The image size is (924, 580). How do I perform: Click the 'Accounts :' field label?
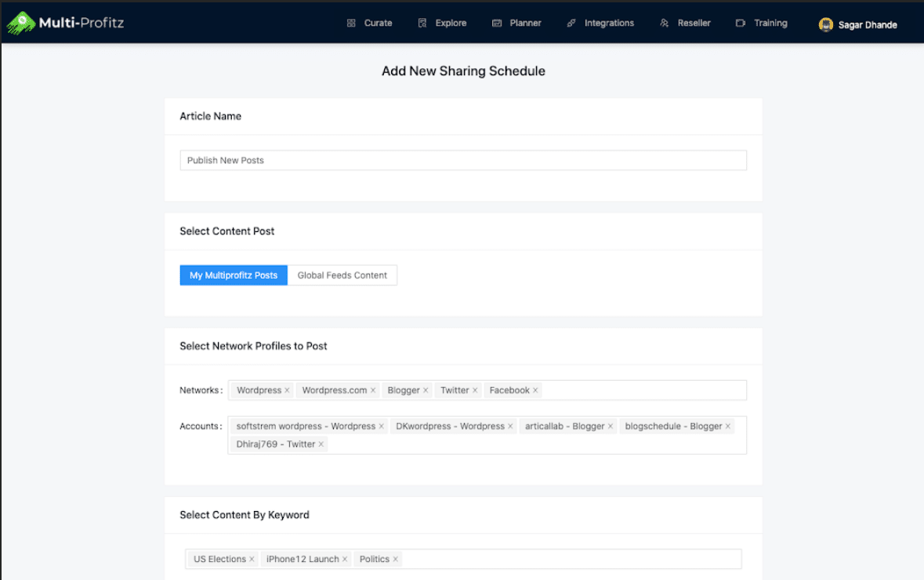(x=201, y=426)
